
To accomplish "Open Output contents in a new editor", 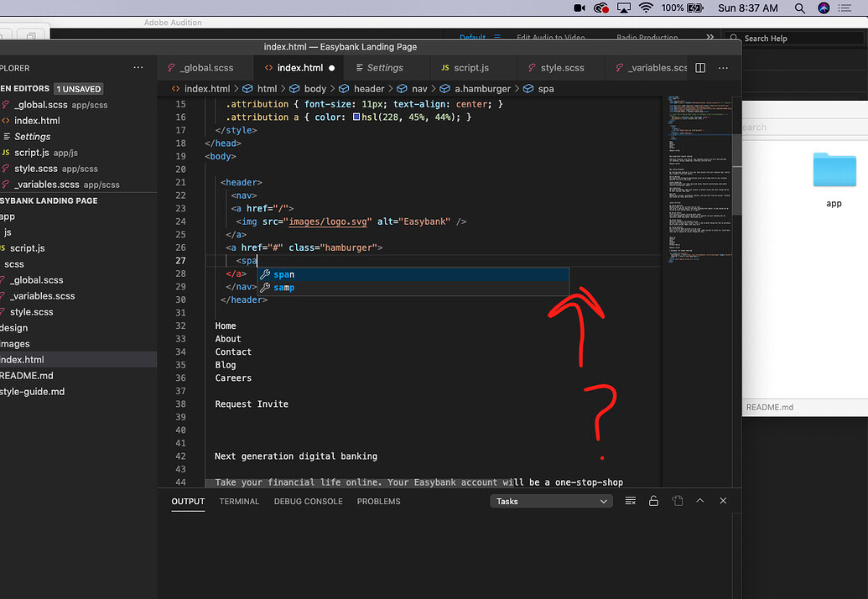I will [677, 501].
